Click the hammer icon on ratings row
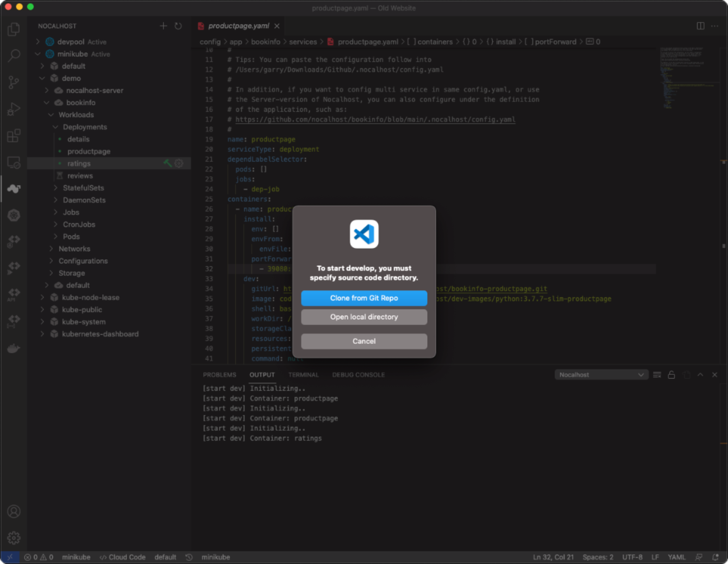The width and height of the screenshot is (728, 564). [x=168, y=163]
